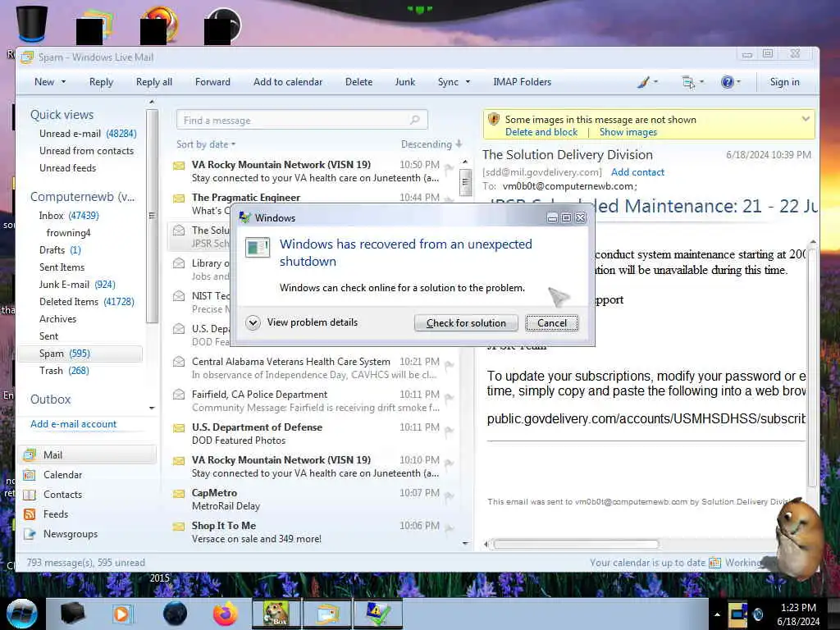The height and width of the screenshot is (630, 840).
Task: Click Delete and block link
Action: [x=541, y=132]
